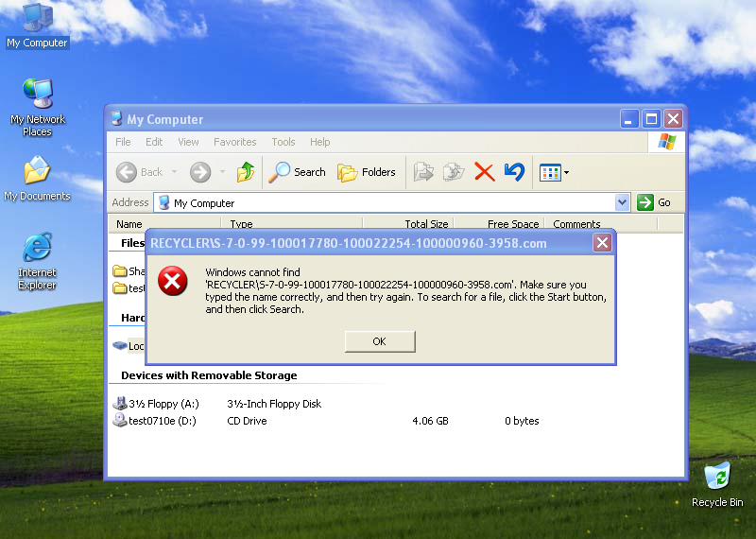Sort by Name column header
This screenshot has height=539, width=756.
click(163, 224)
